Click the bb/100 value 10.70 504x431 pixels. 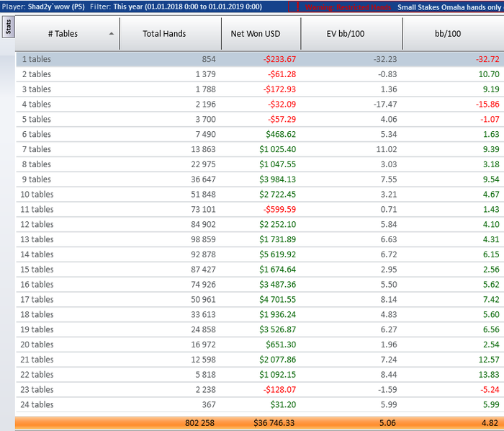489,74
